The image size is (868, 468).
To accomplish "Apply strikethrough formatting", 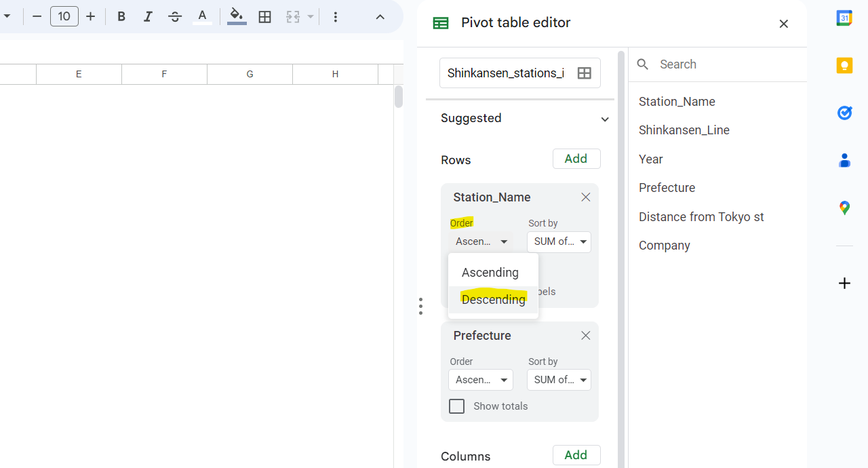I will pos(175,17).
